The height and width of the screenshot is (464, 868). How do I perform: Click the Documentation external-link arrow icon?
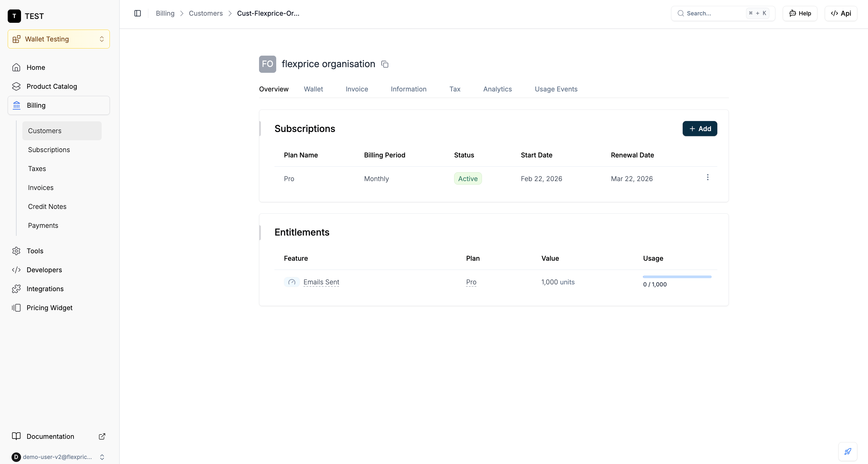pos(102,436)
